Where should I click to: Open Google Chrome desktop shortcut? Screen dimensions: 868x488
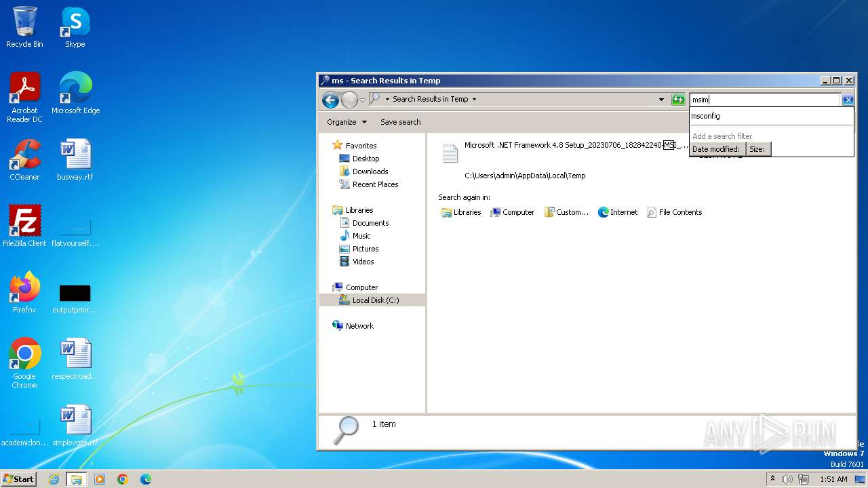tap(24, 363)
